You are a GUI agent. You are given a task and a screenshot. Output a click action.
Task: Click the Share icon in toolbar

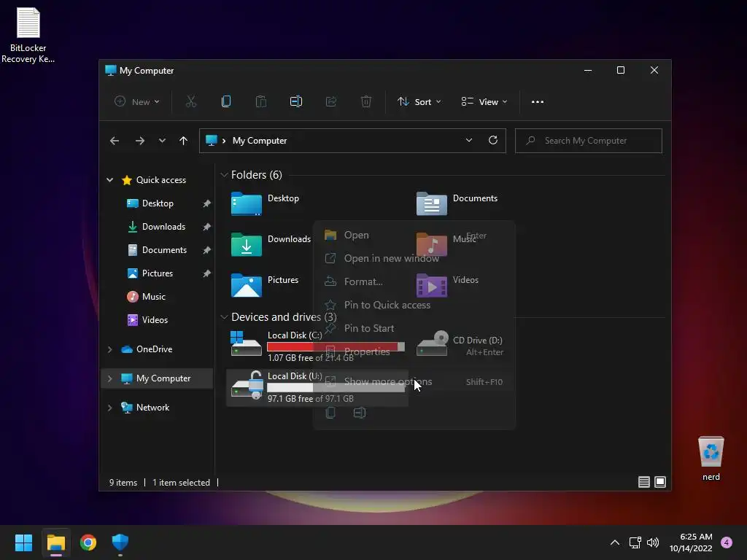[331, 101]
